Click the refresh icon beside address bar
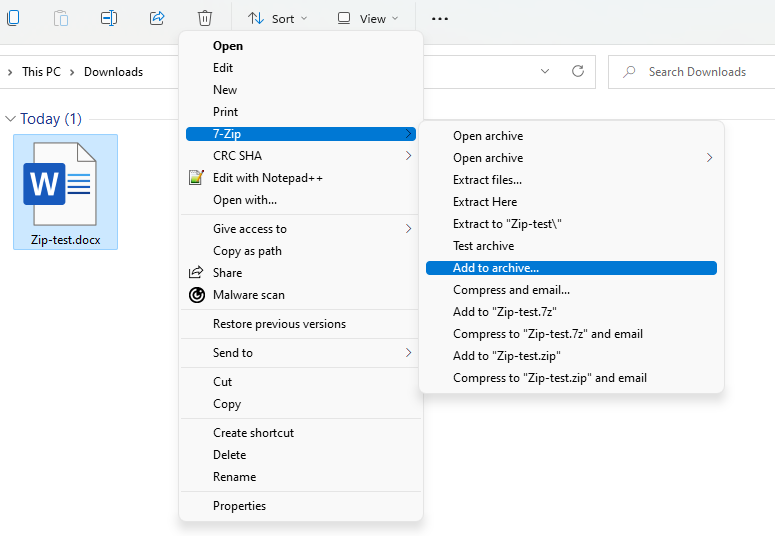The height and width of the screenshot is (536, 775). tap(577, 72)
